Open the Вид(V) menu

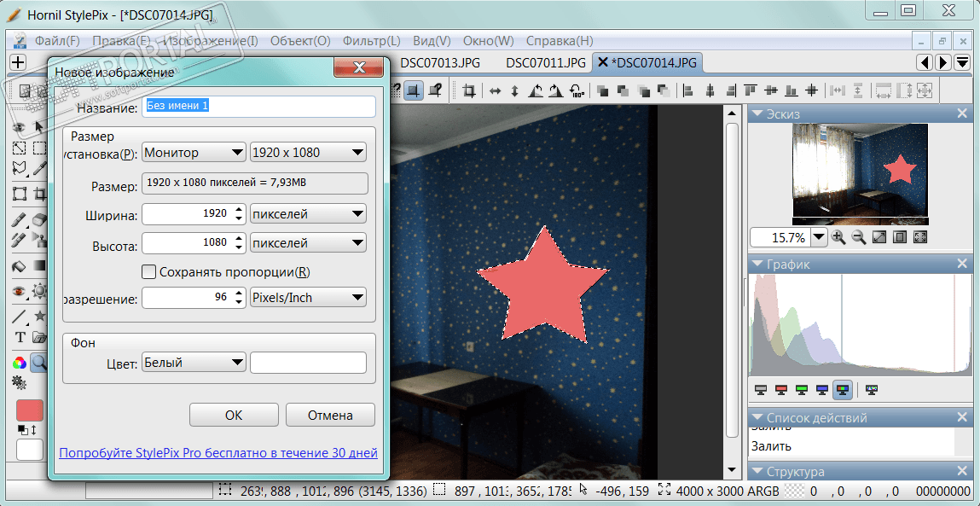coord(432,41)
